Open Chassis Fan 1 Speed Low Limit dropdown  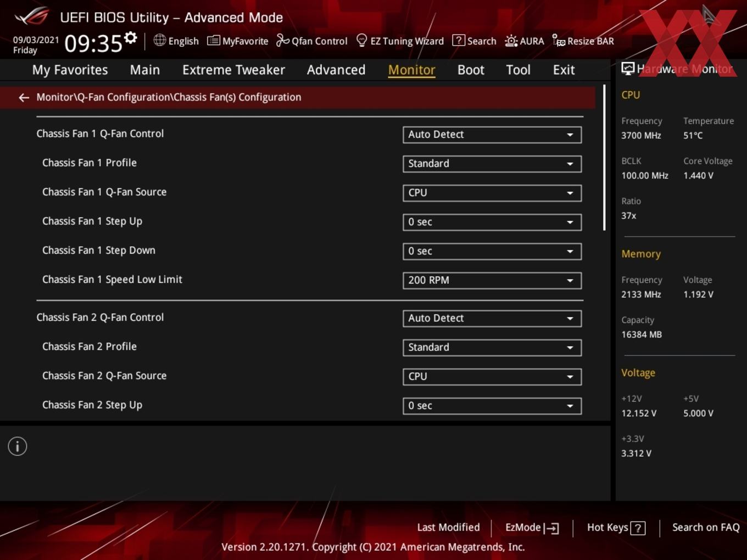492,280
